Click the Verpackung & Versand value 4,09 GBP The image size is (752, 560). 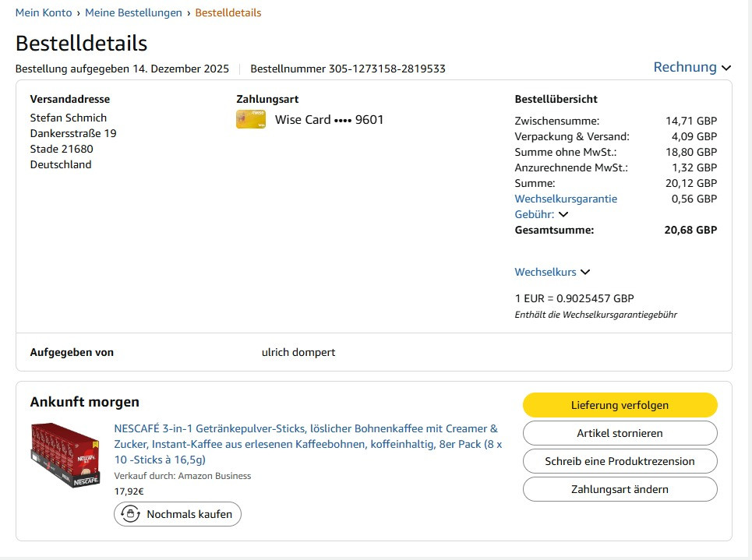click(694, 136)
